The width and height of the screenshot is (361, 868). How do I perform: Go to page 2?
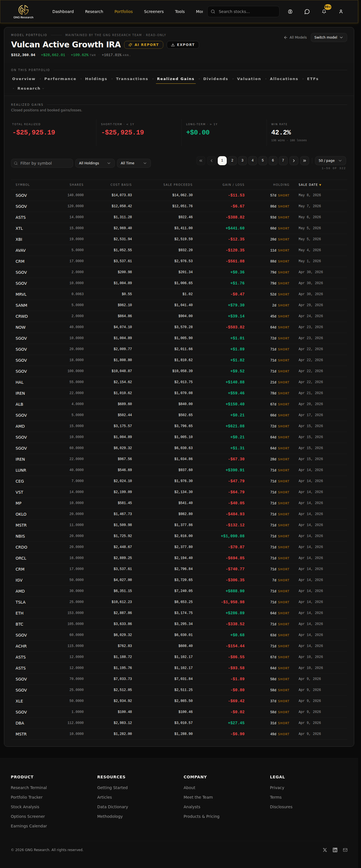[x=232, y=161]
